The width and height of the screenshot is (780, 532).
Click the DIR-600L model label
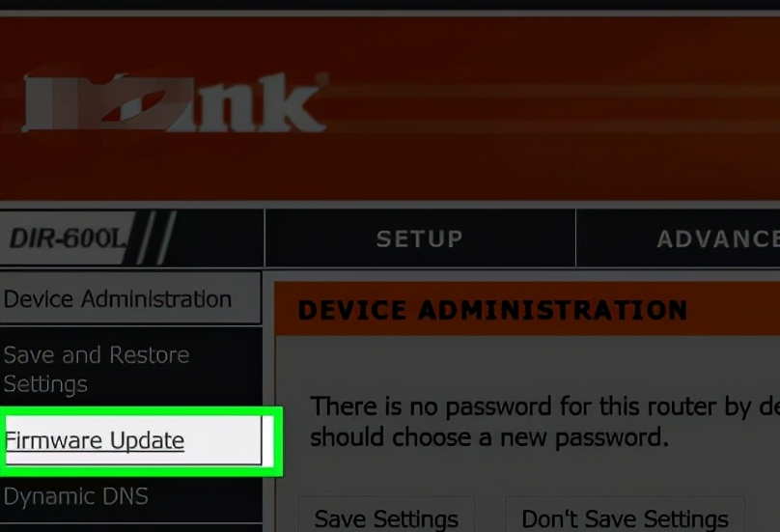coord(68,238)
